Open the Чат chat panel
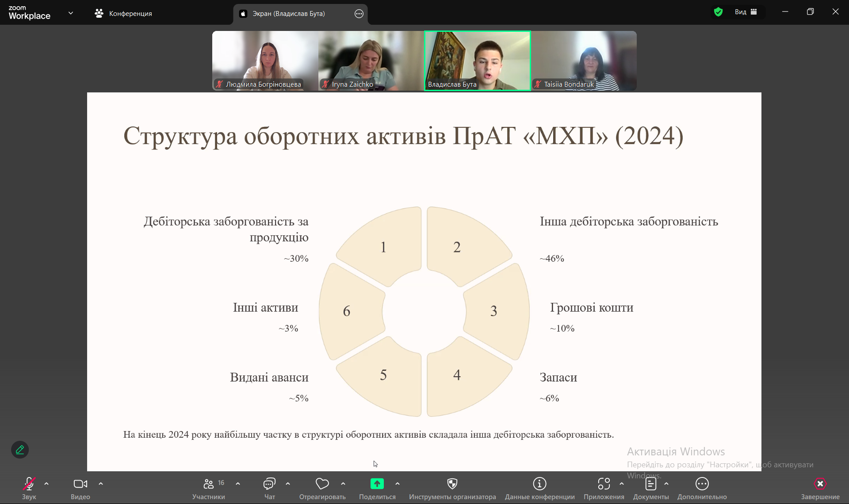This screenshot has height=504, width=849. coord(269,484)
